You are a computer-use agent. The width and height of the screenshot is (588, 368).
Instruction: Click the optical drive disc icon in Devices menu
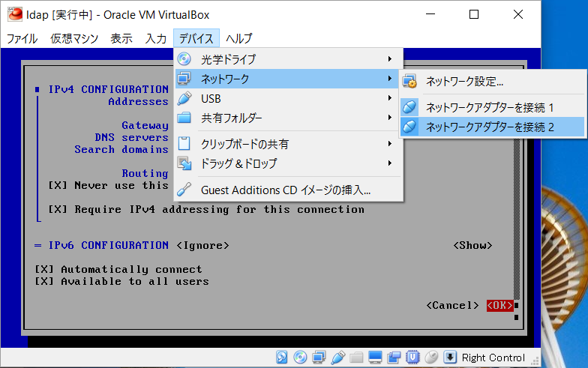click(x=184, y=58)
